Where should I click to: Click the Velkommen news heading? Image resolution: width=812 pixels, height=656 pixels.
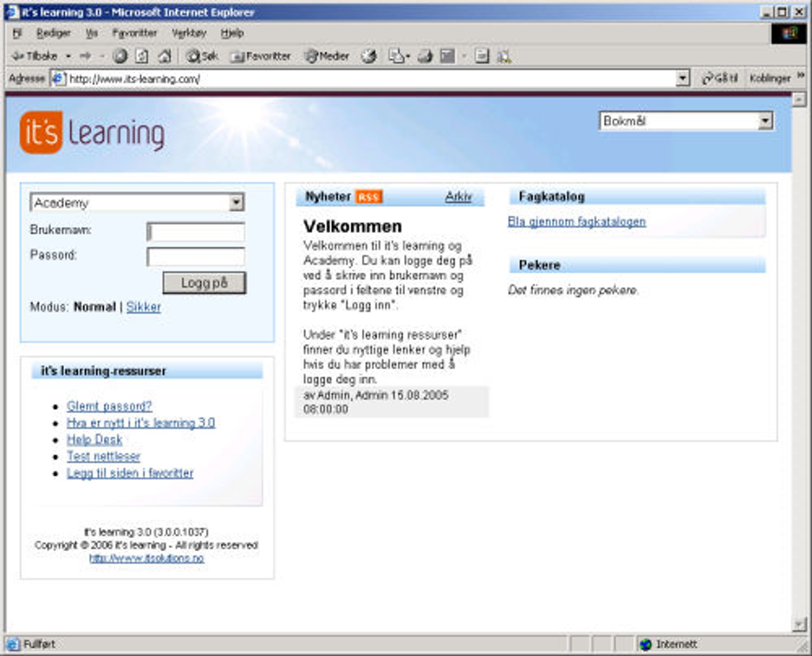[352, 227]
